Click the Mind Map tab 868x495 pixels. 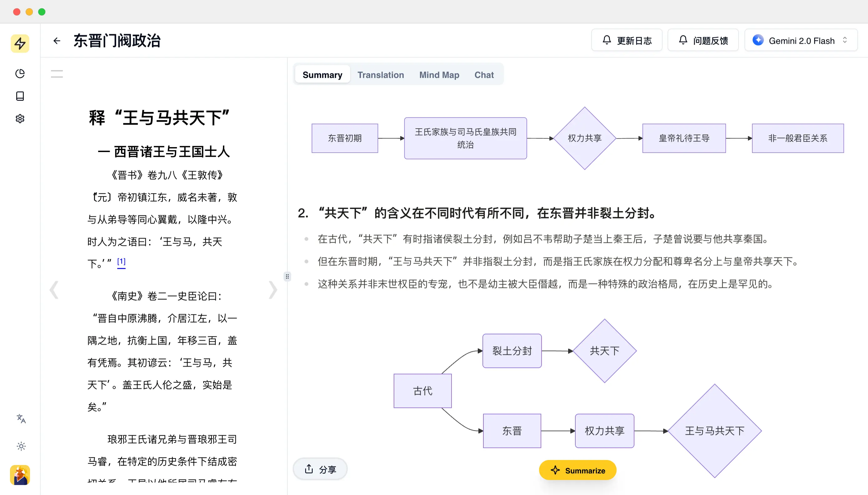coord(439,74)
